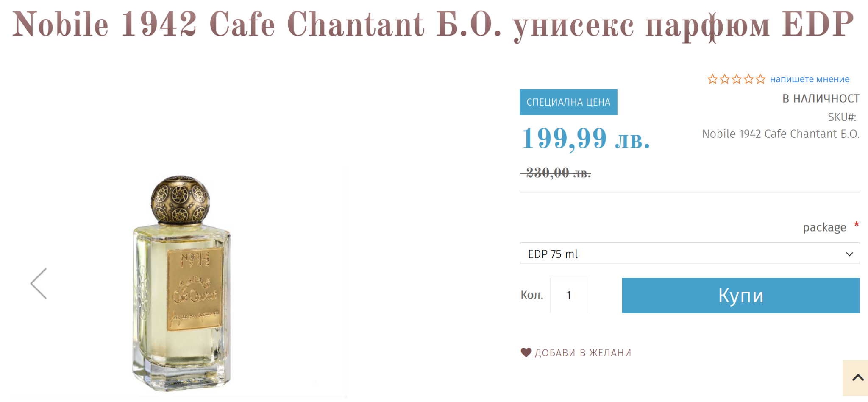868x402 pixels.
Task: Click the 199,99 лв. special price
Action: 586,139
